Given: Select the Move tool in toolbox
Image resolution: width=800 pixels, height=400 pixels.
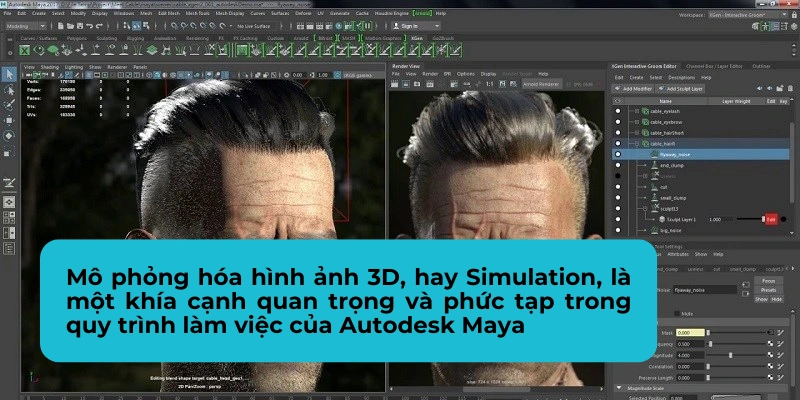Looking at the screenshot, I should click(9, 120).
